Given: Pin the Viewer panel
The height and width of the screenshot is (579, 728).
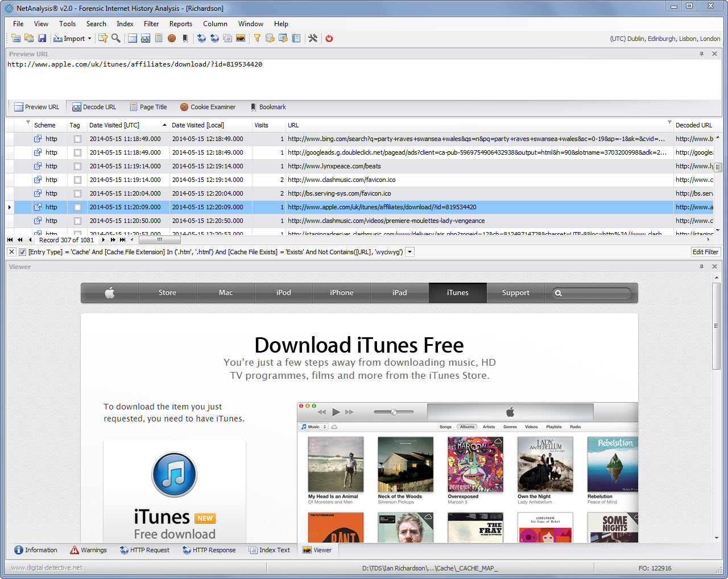Looking at the screenshot, I should coord(701,267).
